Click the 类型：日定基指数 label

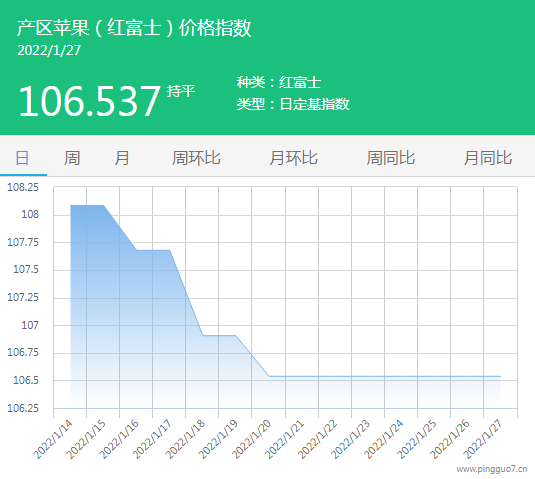click(293, 104)
